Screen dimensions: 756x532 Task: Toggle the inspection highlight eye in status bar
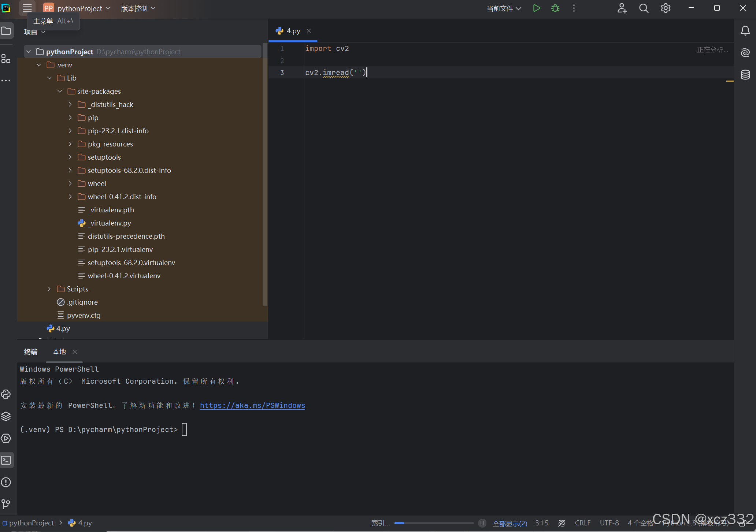point(562,523)
